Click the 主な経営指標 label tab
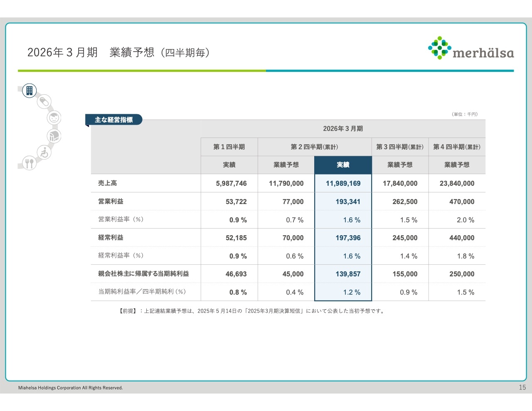Image resolution: width=532 pixels, height=411 pixels. point(113,120)
